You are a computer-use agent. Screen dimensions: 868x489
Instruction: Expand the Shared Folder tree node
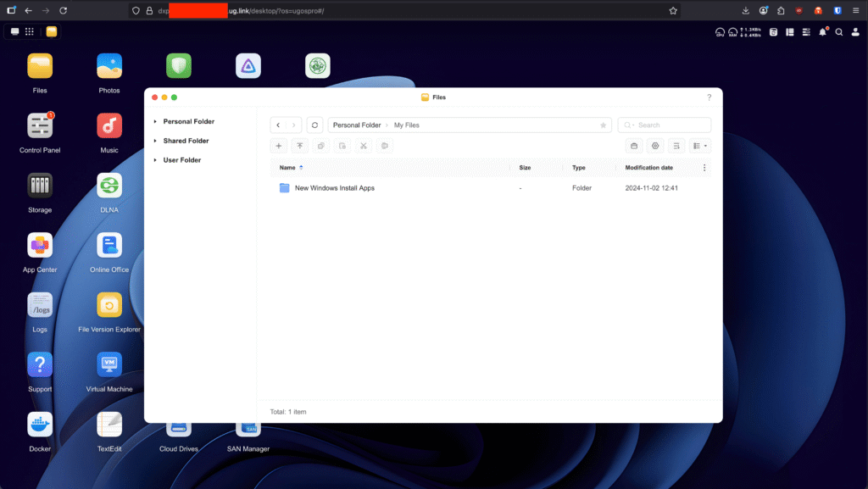(155, 142)
